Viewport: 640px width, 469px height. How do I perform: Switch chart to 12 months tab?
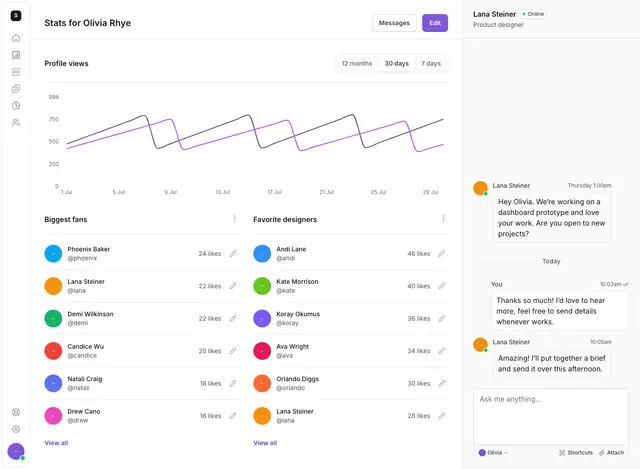click(357, 63)
